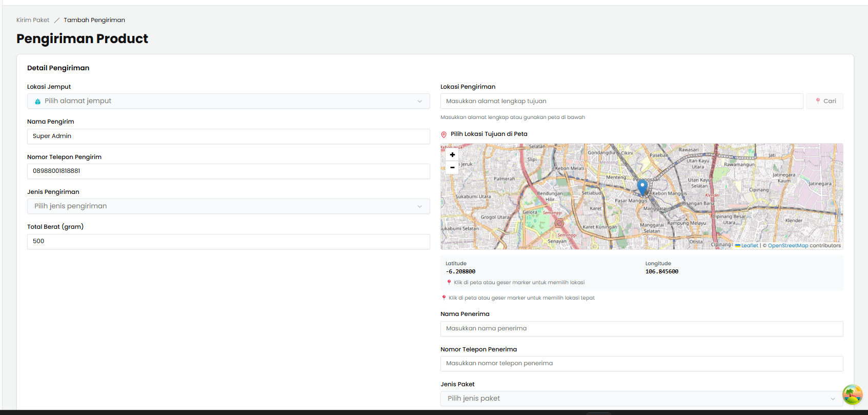The width and height of the screenshot is (868, 415).
Task: Open the Lokasi Jemput address dropdown
Action: pyautogui.click(x=229, y=101)
